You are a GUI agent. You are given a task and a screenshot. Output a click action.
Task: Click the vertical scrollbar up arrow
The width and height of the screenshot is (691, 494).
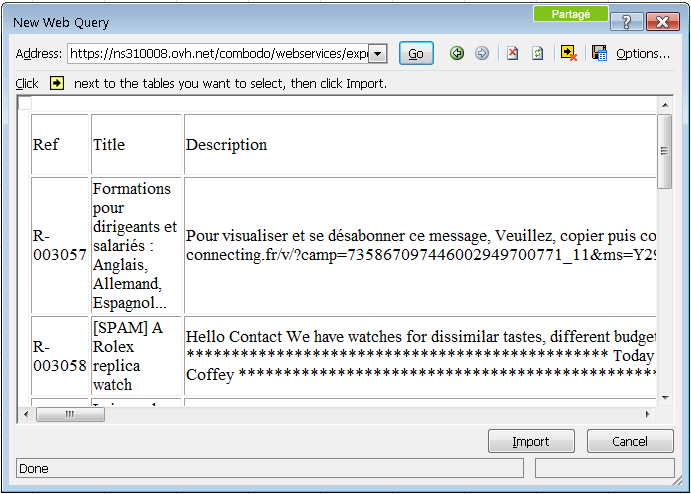coord(664,104)
